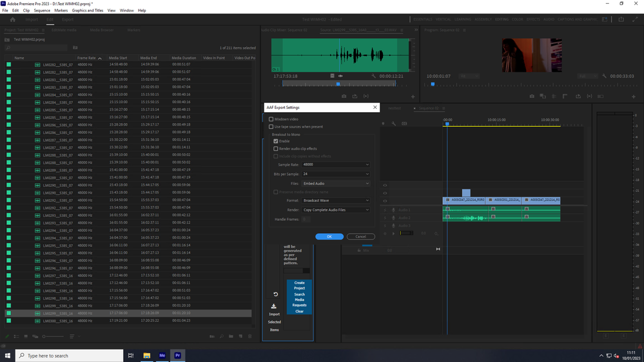Open the Files Embed Audio dropdown
This screenshot has height=362, width=644.
pos(336,184)
